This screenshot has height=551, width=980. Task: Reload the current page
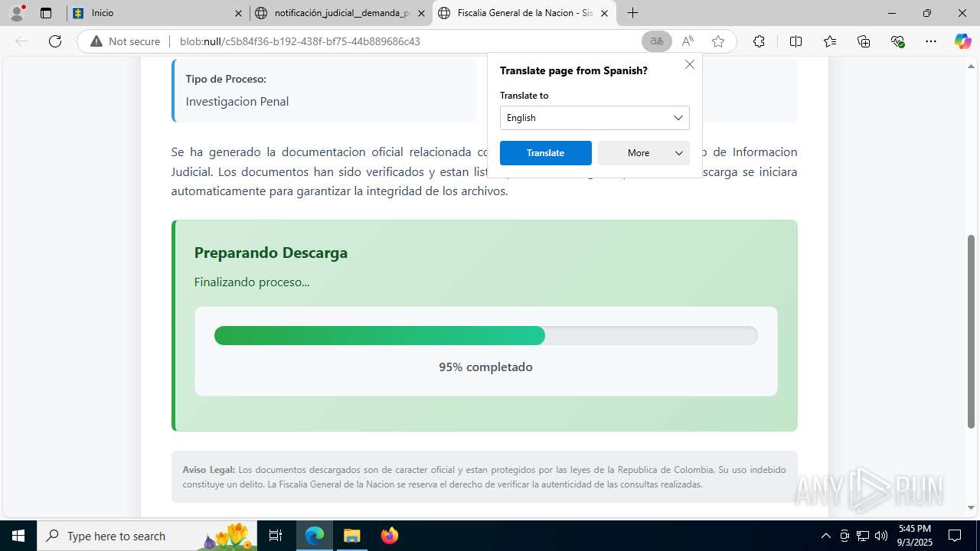[x=55, y=41]
